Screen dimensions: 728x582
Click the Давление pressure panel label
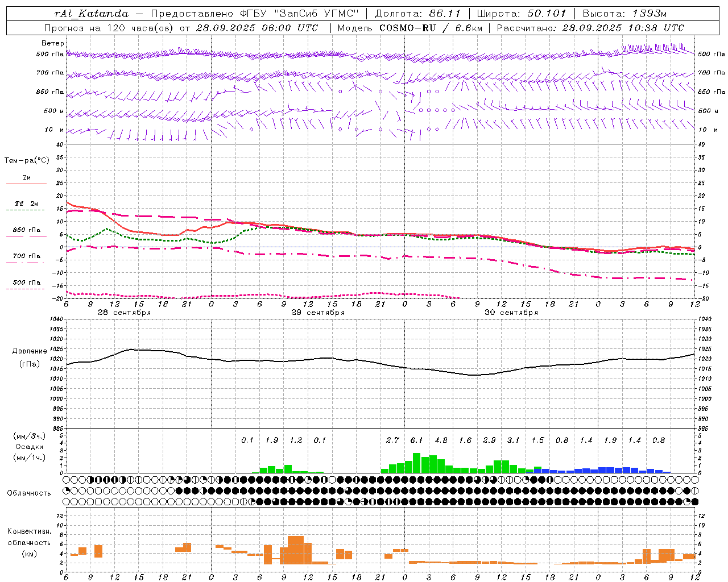point(29,351)
